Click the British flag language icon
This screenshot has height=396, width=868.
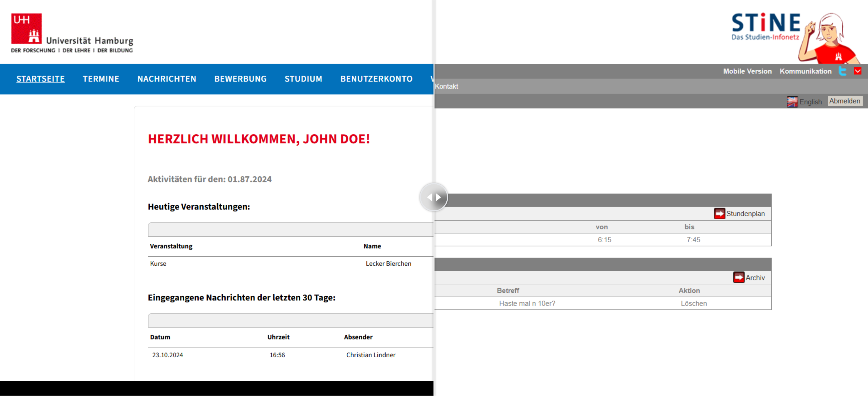[x=792, y=102]
